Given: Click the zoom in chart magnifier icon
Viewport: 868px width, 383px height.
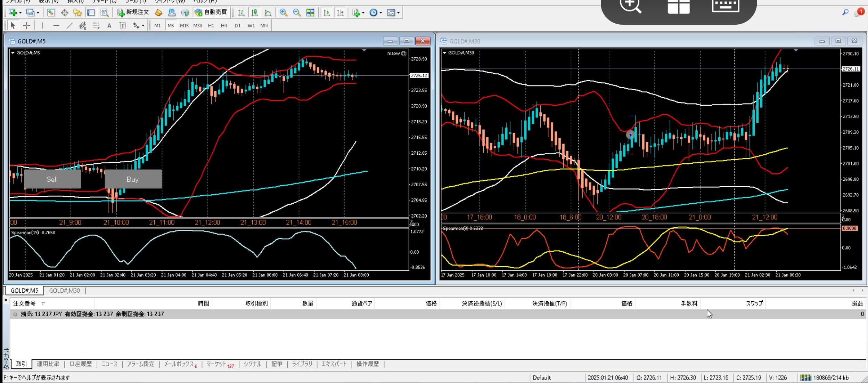Looking at the screenshot, I should tap(284, 13).
